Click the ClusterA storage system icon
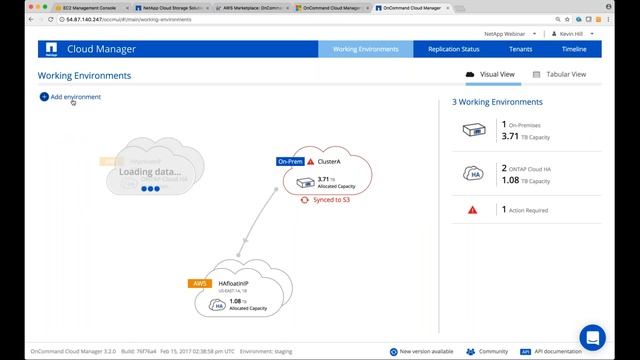The image size is (640, 360). (305, 182)
